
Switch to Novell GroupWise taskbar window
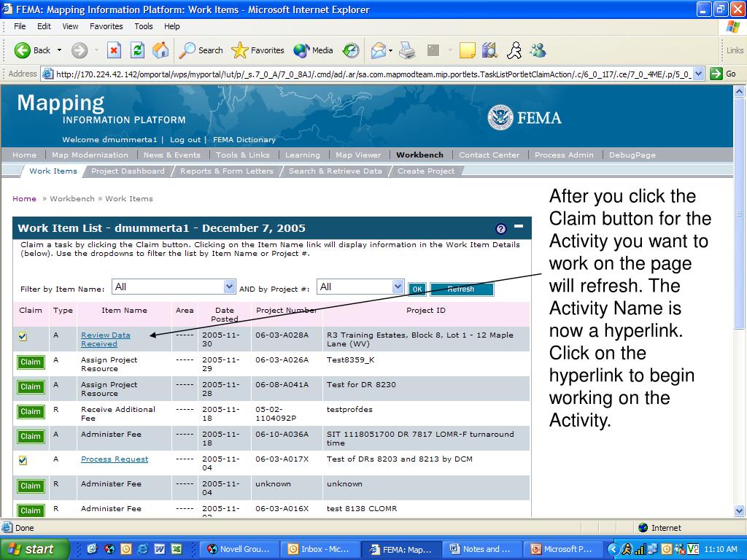point(239,549)
